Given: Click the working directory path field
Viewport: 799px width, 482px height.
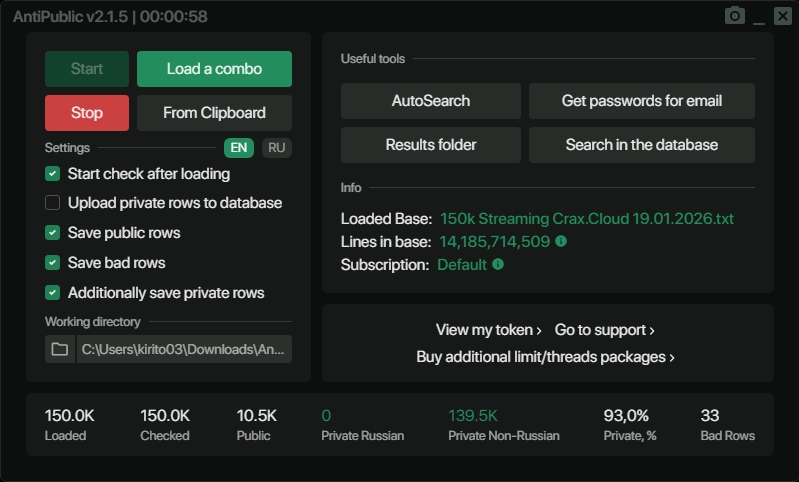Looking at the screenshot, I should click(x=184, y=349).
